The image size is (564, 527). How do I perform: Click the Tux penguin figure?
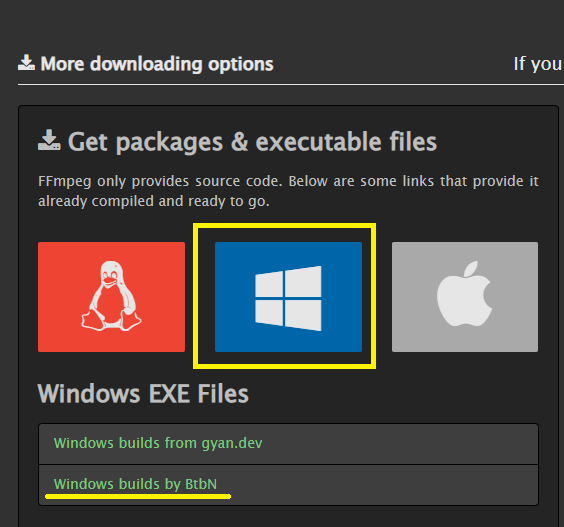[x=111, y=296]
